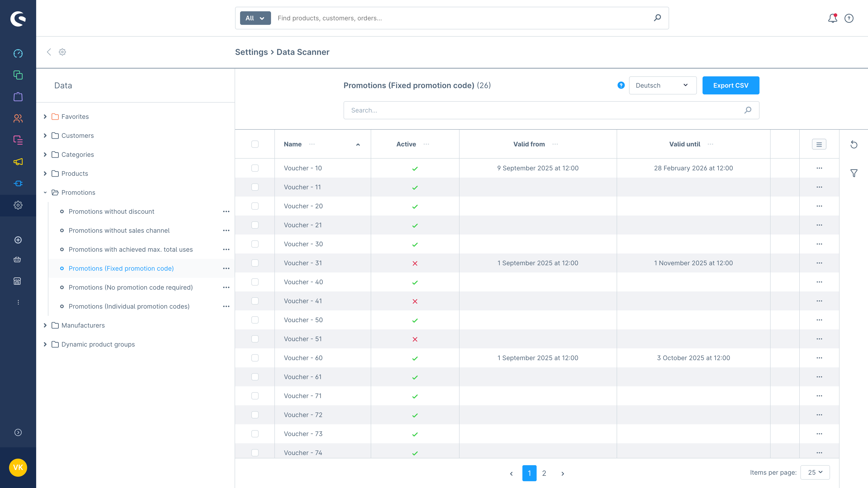Screen dimensions: 868x488
Task: Expand the Customers folder
Action: [x=45, y=135]
